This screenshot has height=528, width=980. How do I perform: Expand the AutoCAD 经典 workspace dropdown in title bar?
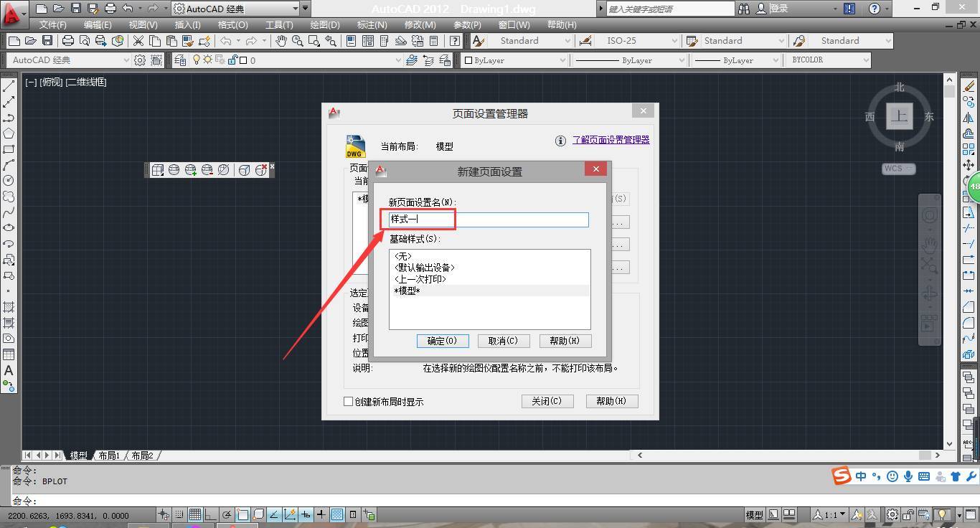(x=295, y=9)
